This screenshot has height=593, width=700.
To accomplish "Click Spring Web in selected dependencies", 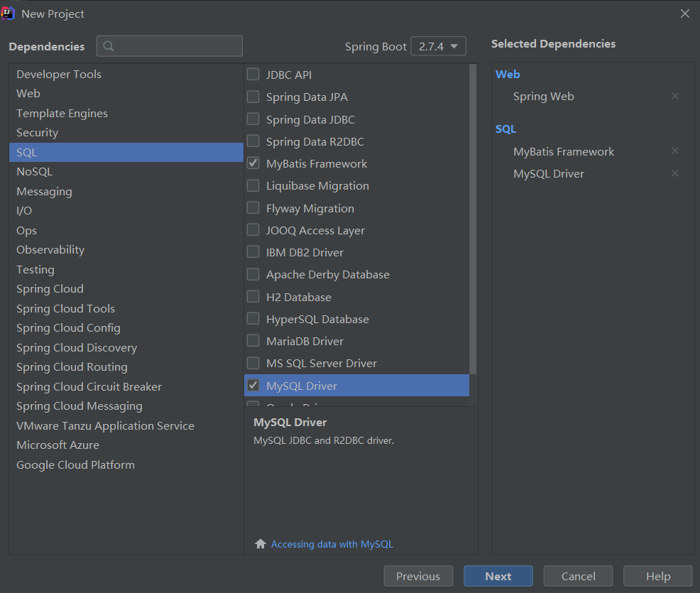I will [543, 96].
